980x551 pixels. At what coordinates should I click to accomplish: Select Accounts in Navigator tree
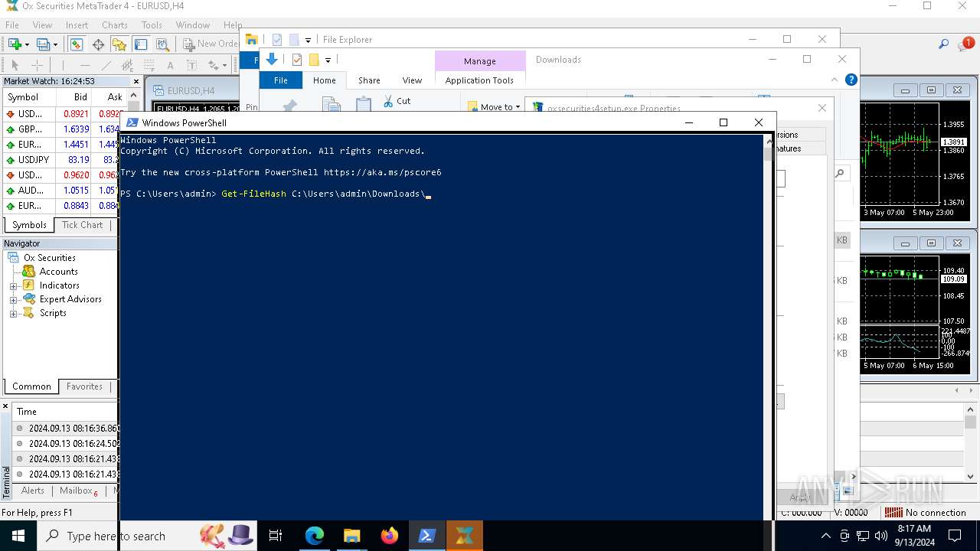(x=58, y=272)
